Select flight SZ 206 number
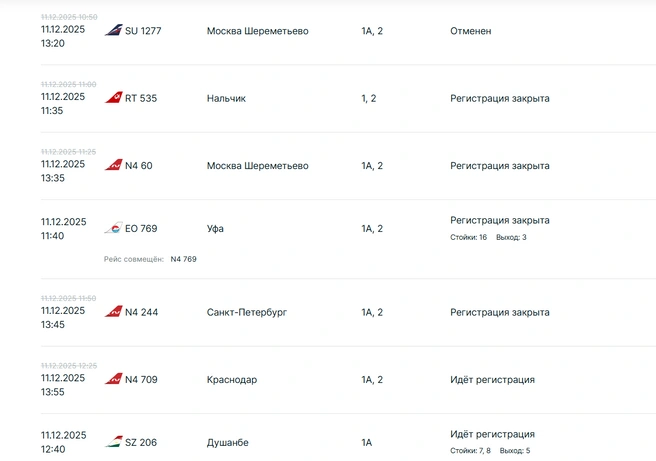656x461 pixels. pyautogui.click(x=141, y=442)
